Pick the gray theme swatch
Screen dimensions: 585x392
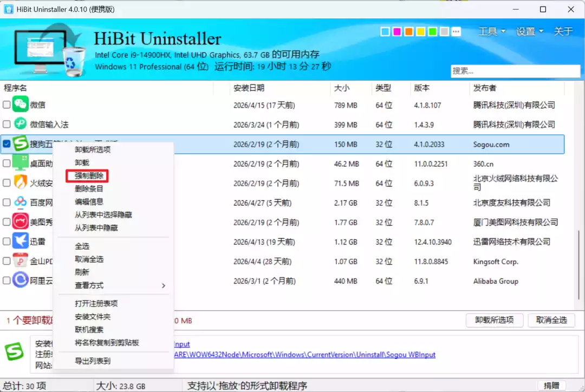point(444,32)
